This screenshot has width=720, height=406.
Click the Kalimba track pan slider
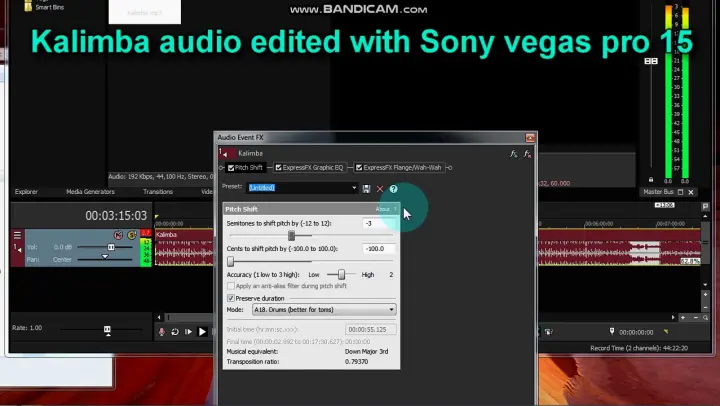(105, 259)
